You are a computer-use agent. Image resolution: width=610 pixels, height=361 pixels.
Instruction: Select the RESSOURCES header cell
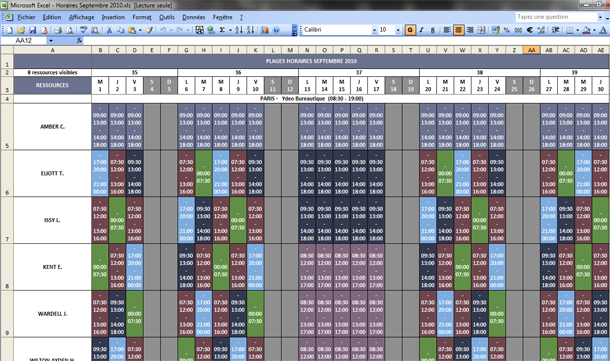tap(53, 85)
